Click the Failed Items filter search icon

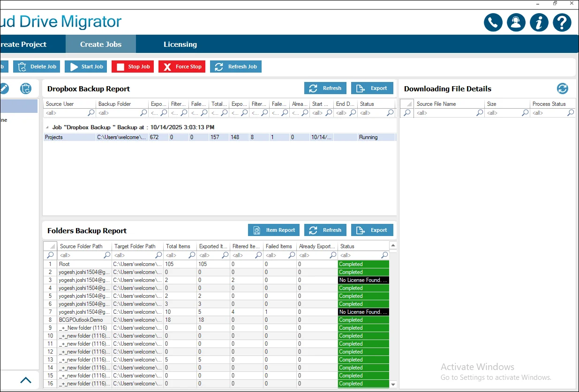click(292, 255)
